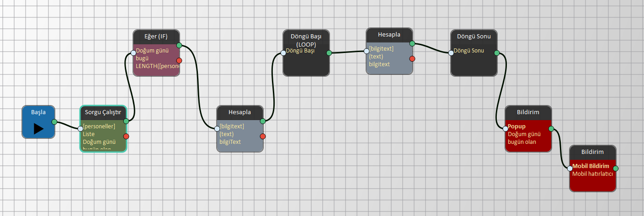Click the green true port on Eğer (IF)
This screenshot has width=644, height=216.
[x=179, y=45]
